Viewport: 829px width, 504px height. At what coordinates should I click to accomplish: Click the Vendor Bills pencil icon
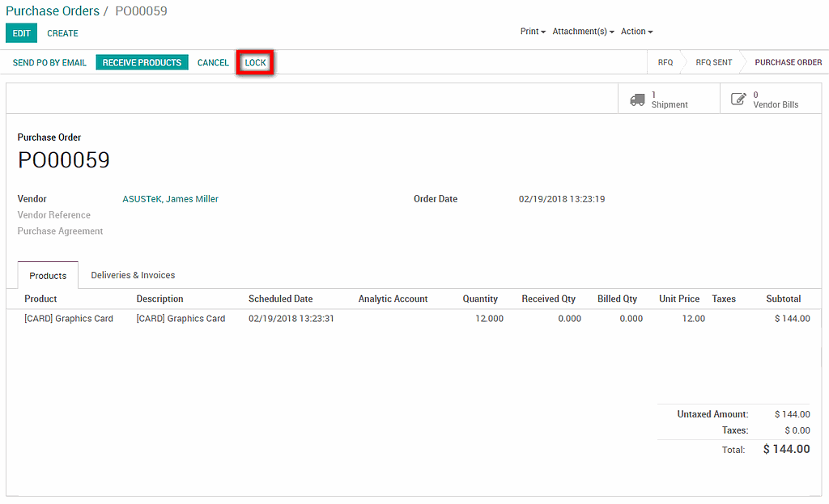coord(738,100)
